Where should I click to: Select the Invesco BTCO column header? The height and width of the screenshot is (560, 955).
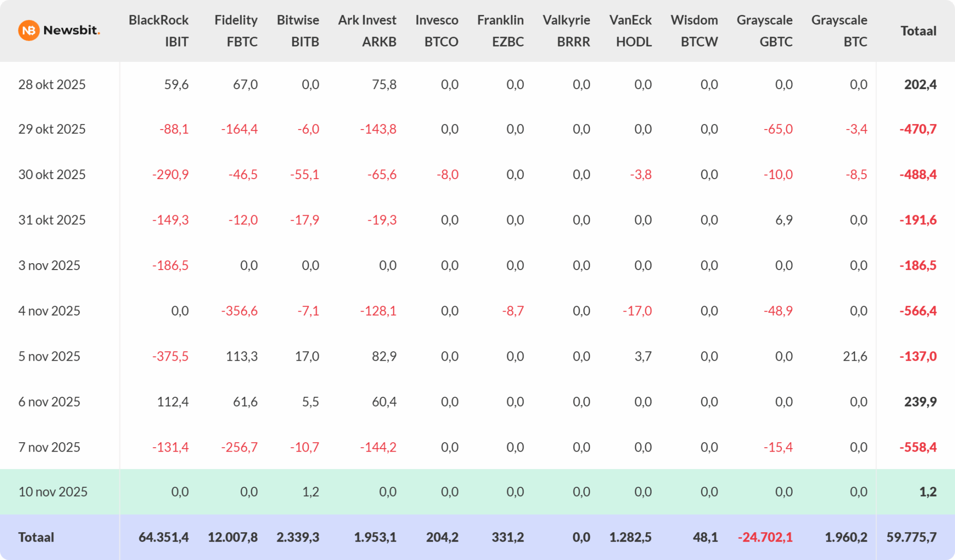[437, 31]
